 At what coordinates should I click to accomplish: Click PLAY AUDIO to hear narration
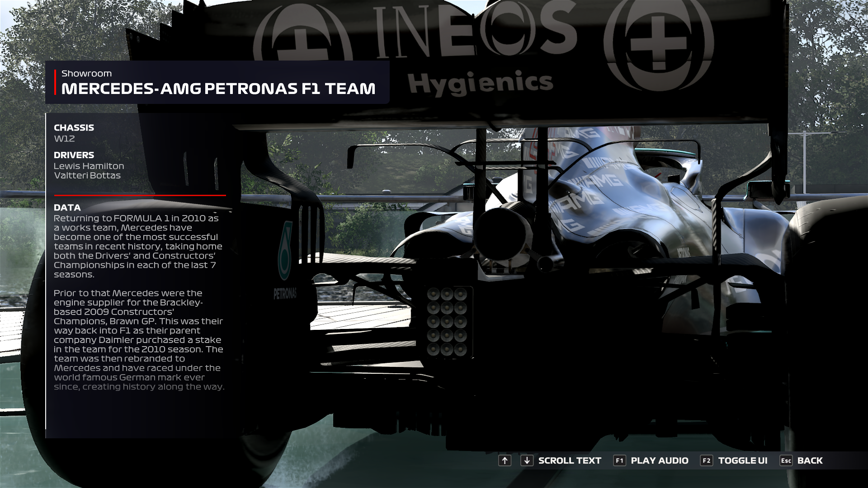(x=660, y=460)
